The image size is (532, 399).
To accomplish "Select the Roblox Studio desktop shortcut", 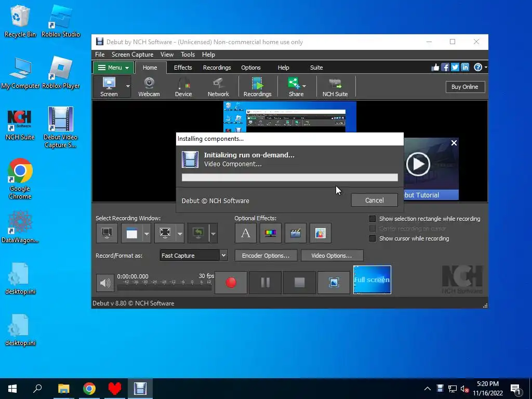I will click(x=61, y=21).
